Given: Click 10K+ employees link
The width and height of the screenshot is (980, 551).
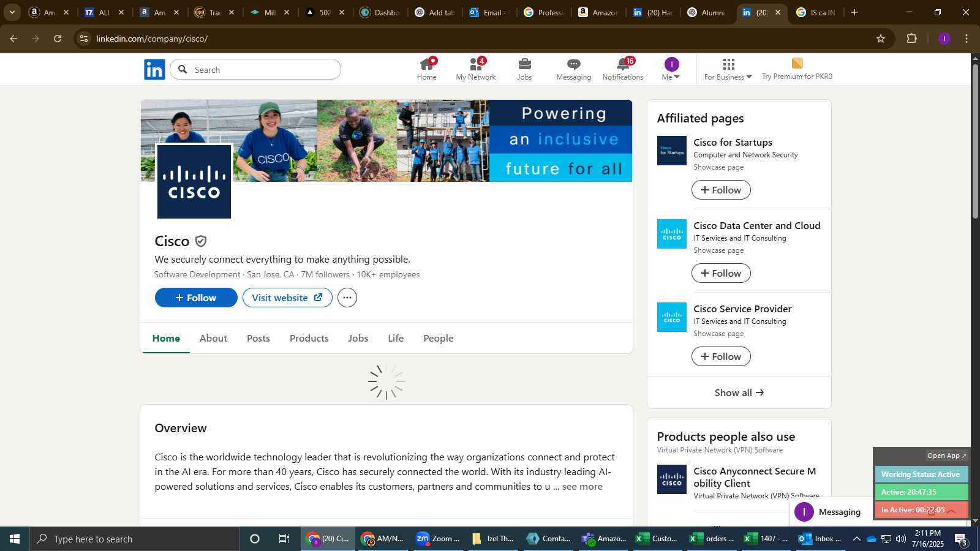Looking at the screenshot, I should 388,274.
